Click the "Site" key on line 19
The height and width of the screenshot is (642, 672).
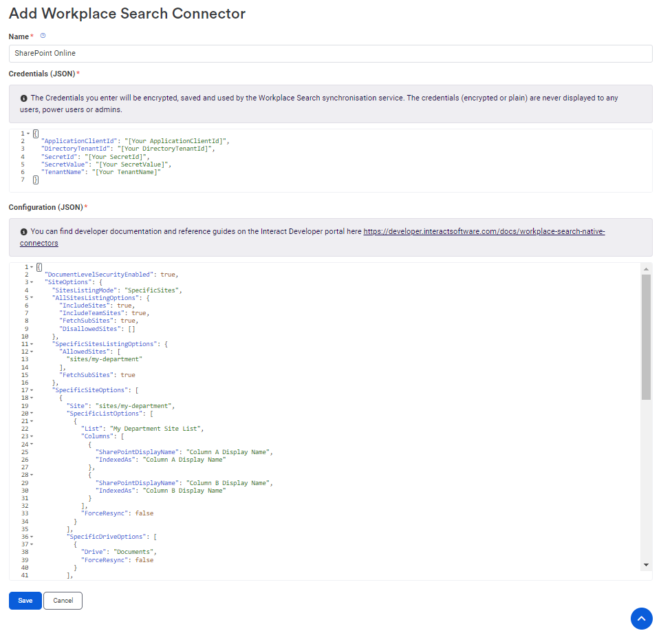click(77, 406)
